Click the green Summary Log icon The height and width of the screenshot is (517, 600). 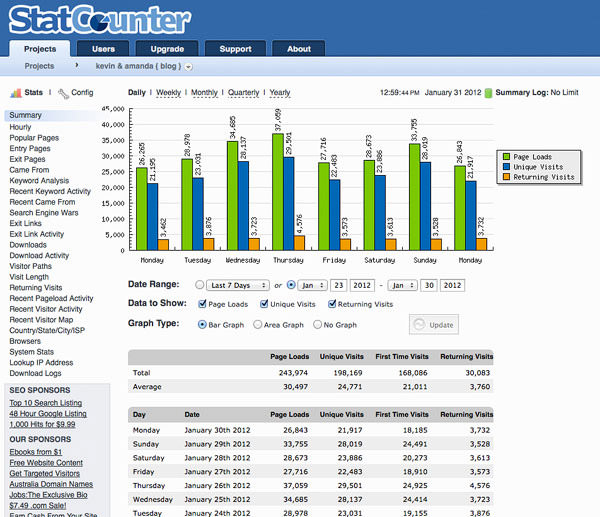(x=488, y=93)
